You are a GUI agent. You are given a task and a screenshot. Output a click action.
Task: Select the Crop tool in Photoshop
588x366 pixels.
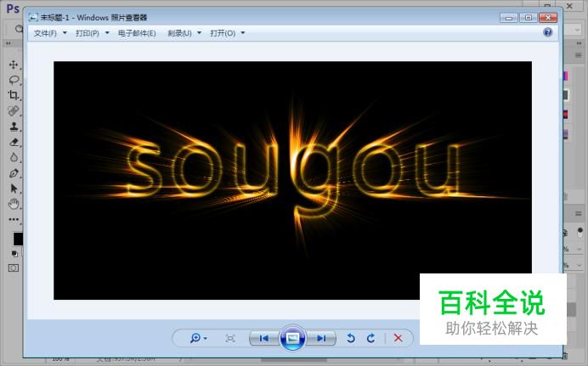14,95
